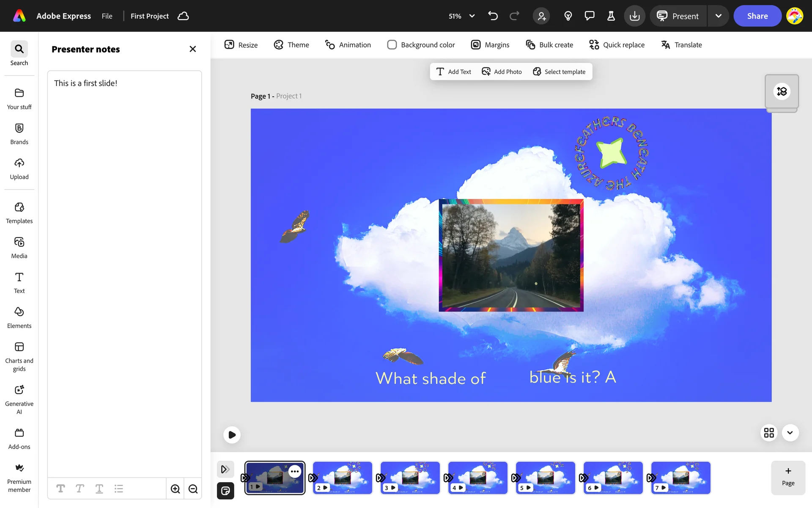Open the Elements panel

[x=19, y=317]
